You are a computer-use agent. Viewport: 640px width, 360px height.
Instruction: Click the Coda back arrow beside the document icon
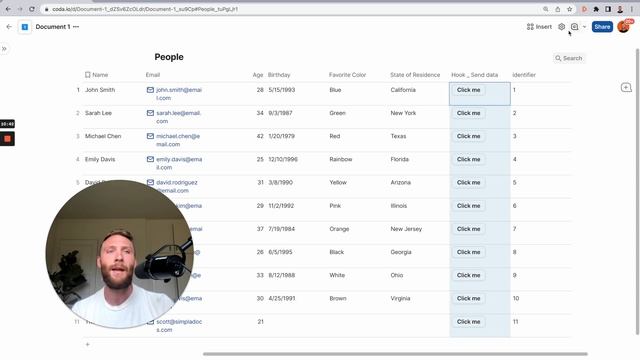9,27
